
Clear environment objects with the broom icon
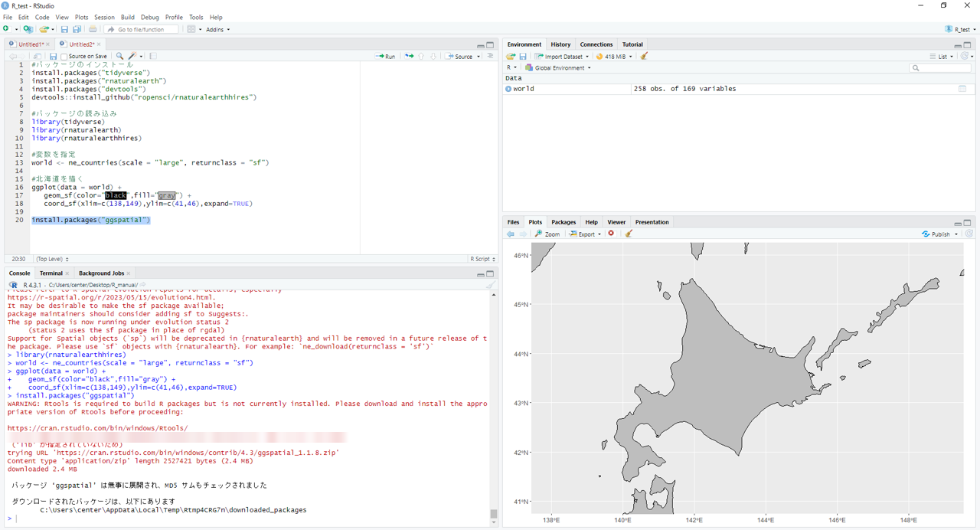(x=644, y=56)
